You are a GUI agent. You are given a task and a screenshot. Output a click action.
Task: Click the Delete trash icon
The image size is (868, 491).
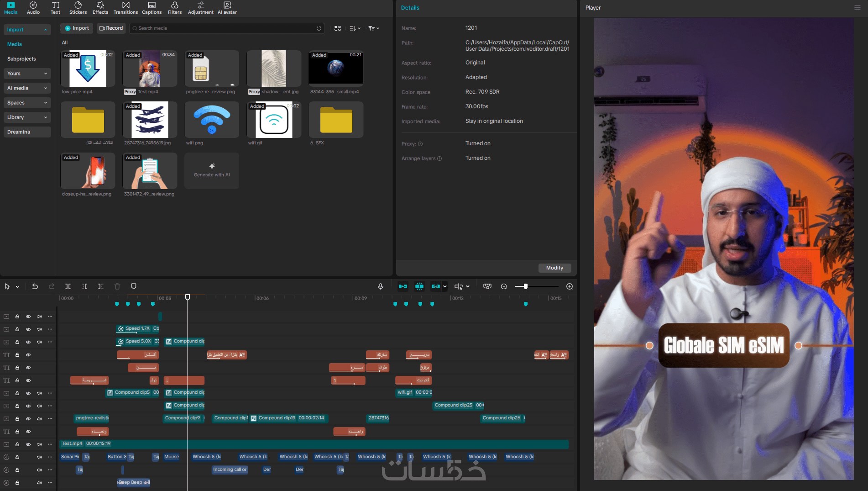point(117,286)
